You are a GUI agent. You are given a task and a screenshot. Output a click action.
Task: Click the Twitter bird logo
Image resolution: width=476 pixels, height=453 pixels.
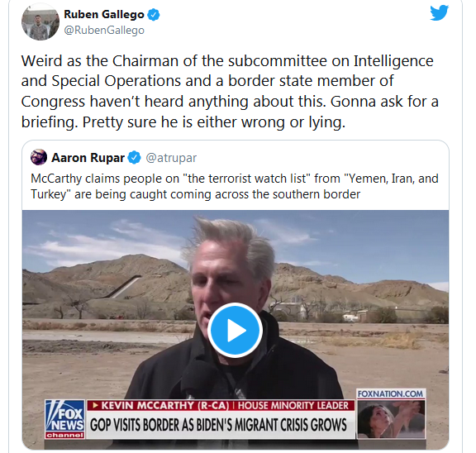(x=439, y=12)
